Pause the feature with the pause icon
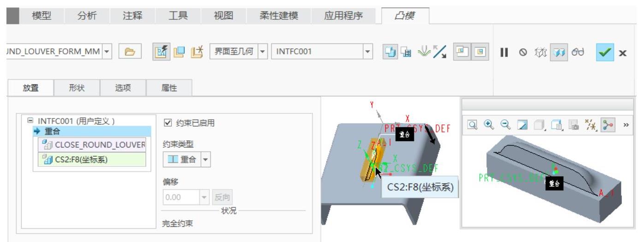This screenshot has width=644, height=242. pyautogui.click(x=504, y=52)
